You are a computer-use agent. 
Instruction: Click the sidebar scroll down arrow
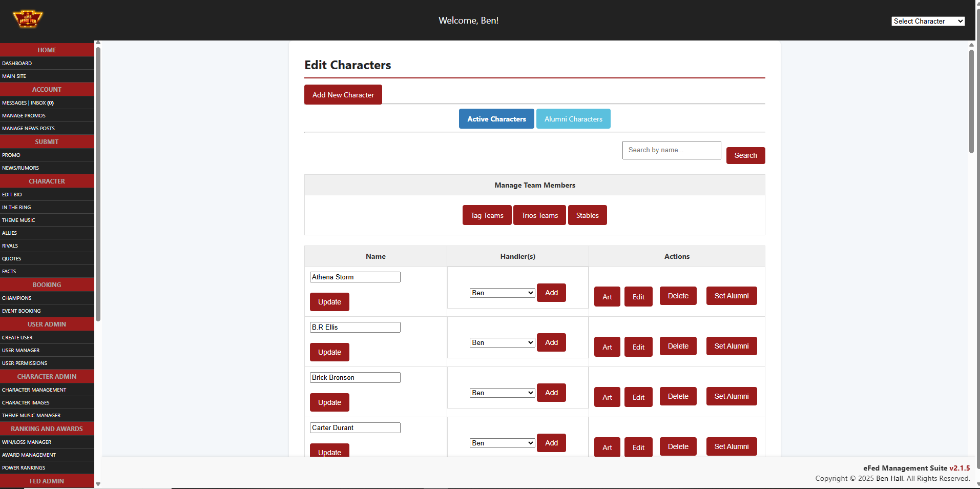click(98, 484)
